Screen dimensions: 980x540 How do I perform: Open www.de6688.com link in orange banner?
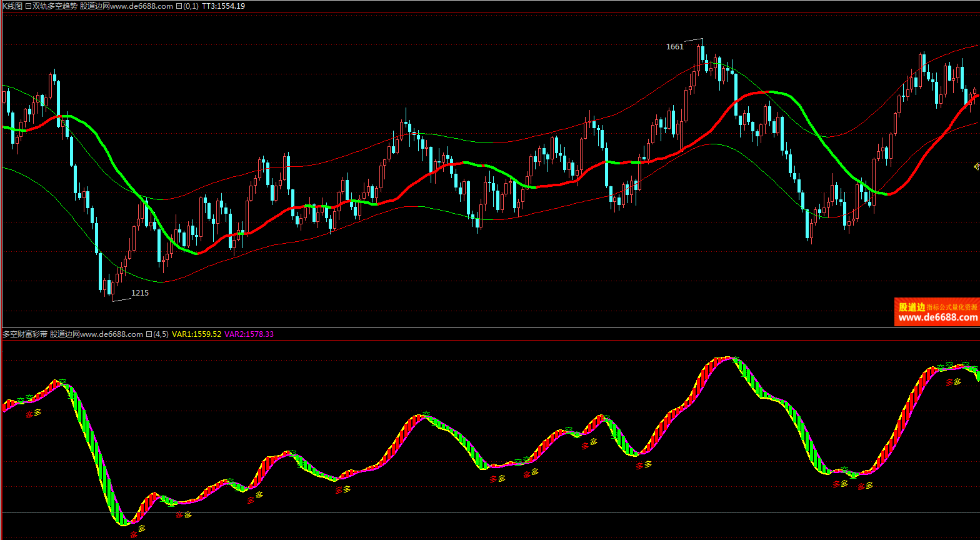pos(937,317)
